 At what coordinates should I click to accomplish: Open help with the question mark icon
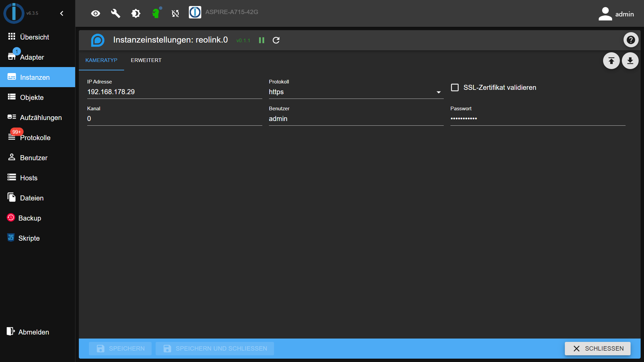pos(631,40)
